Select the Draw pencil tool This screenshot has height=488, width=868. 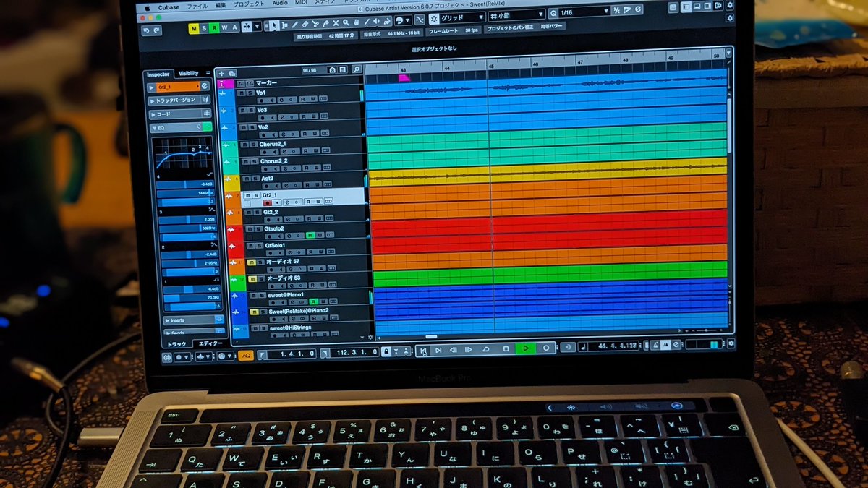(295, 25)
